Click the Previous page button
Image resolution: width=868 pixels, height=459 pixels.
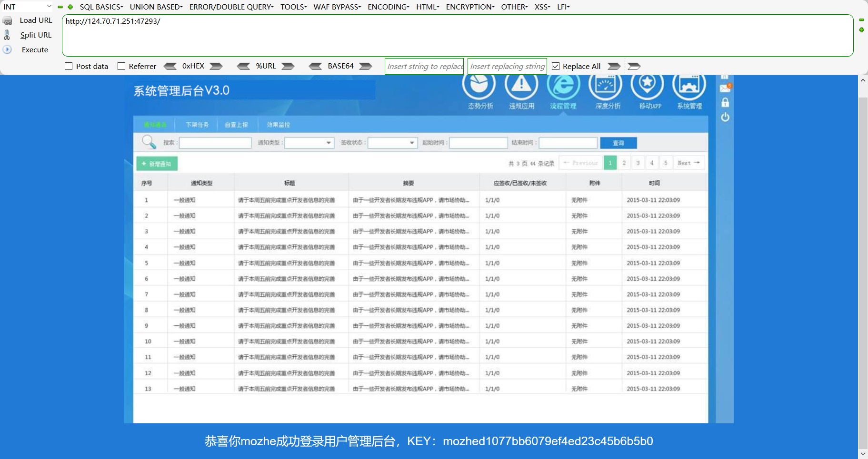[580, 163]
